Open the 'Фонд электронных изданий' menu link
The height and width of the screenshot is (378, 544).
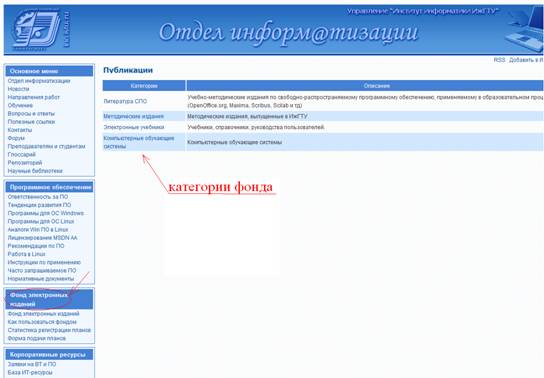pyautogui.click(x=43, y=314)
